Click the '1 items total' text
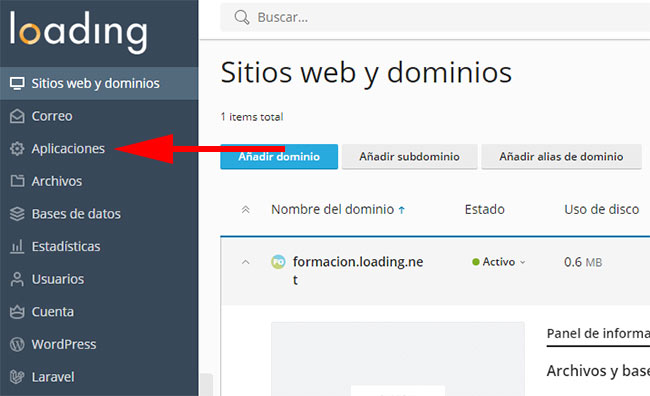The width and height of the screenshot is (650, 396). coord(252,117)
